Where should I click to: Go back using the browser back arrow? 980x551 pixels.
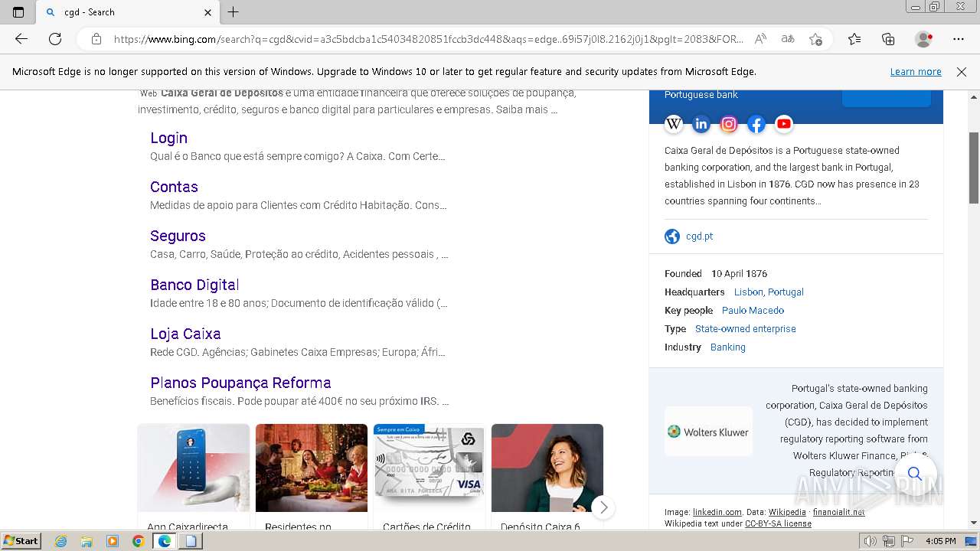[x=21, y=39]
